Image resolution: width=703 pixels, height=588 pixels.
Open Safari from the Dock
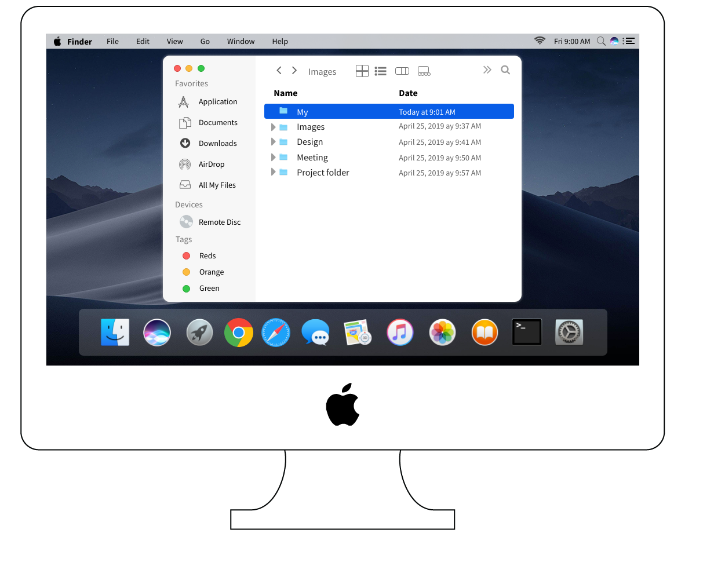[x=275, y=332]
